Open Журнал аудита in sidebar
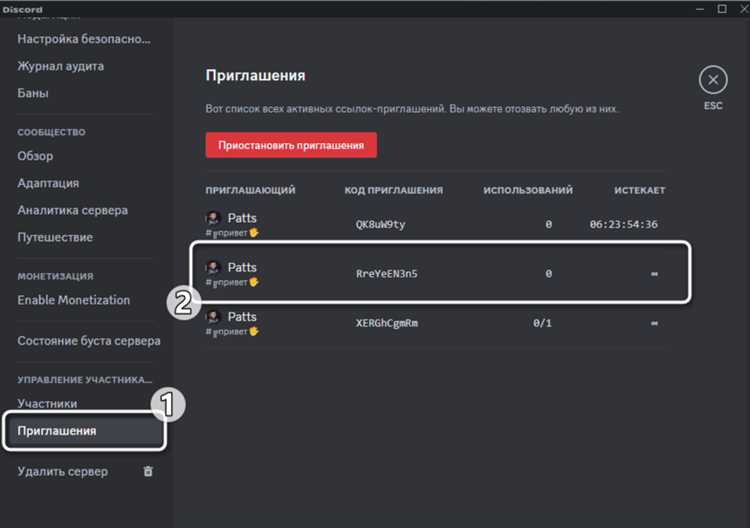The width and height of the screenshot is (750, 528). point(60,66)
